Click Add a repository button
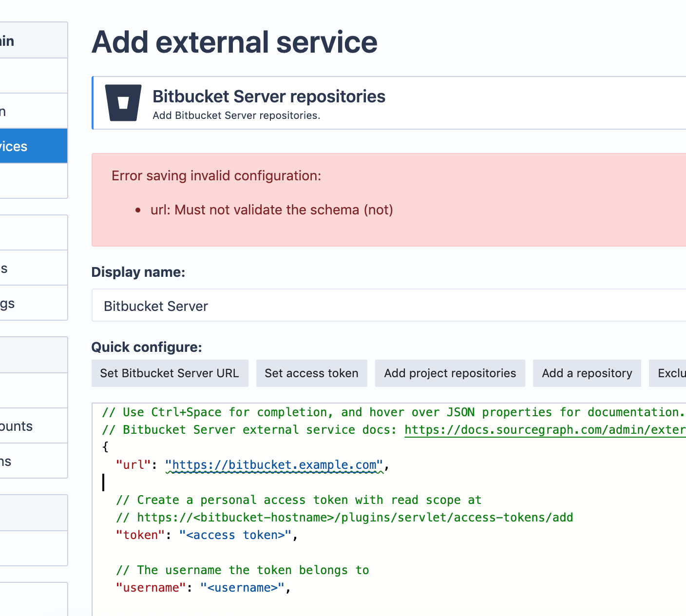This screenshot has width=686, height=616. point(587,373)
